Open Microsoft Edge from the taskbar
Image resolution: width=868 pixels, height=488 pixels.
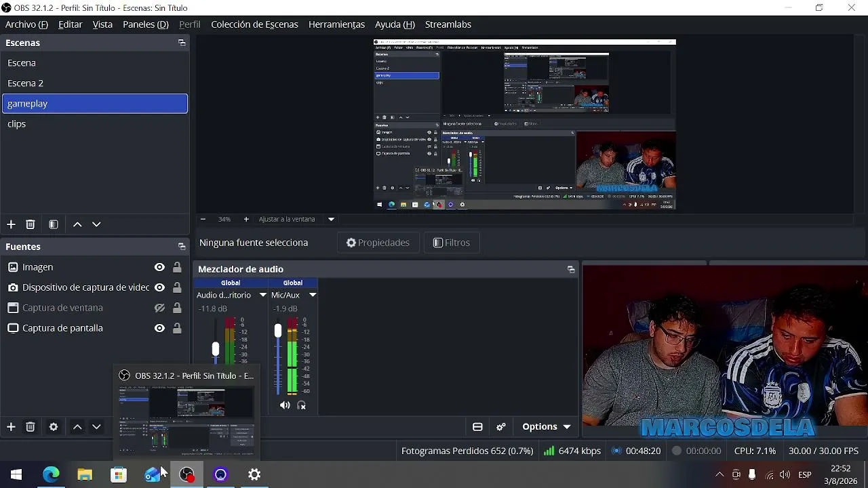(51, 474)
